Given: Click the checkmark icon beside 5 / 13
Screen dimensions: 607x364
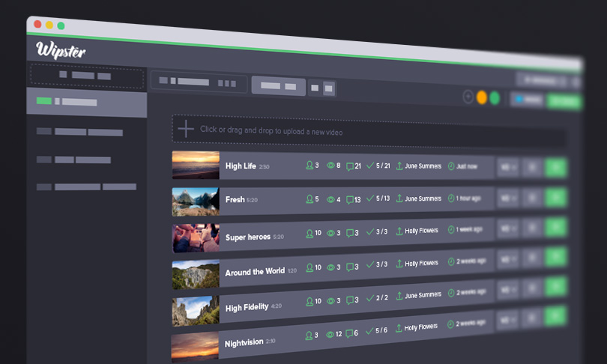Looking at the screenshot, I should pos(370,198).
